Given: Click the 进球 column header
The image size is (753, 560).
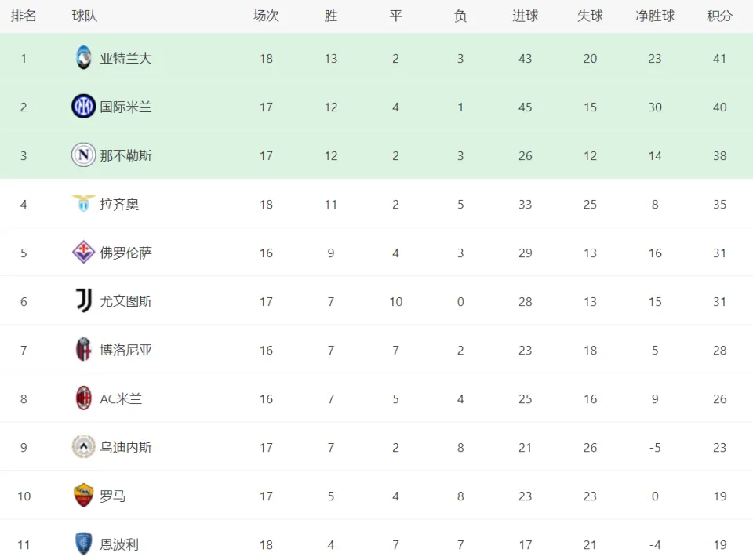Looking at the screenshot, I should (526, 16).
